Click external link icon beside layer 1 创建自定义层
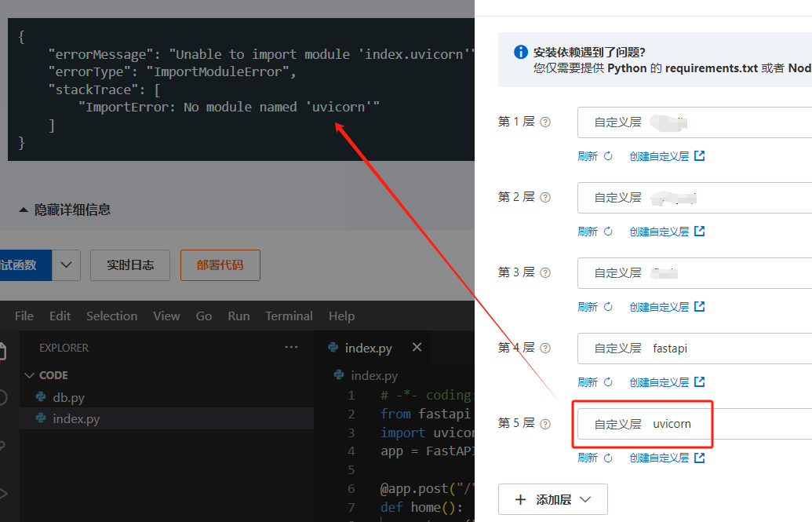 tap(700, 155)
